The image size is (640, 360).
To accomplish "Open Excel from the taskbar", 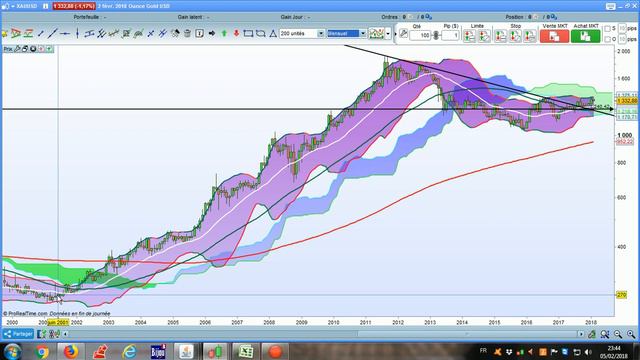I will click(x=246, y=351).
